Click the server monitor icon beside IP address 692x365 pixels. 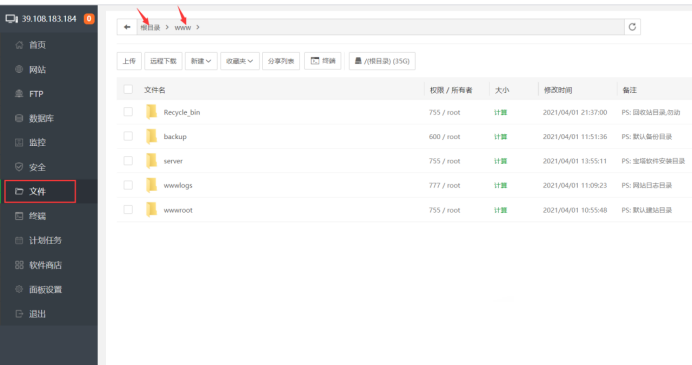pos(11,19)
